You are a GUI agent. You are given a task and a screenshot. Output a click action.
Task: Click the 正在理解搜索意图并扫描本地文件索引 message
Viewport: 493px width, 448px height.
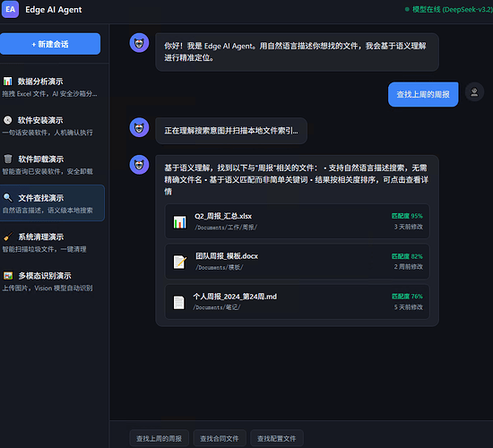coord(231,131)
